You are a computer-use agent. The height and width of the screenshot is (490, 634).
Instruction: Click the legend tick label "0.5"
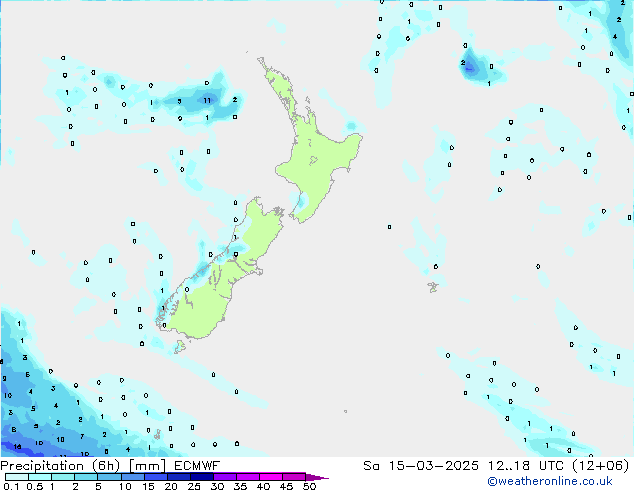coord(35,486)
